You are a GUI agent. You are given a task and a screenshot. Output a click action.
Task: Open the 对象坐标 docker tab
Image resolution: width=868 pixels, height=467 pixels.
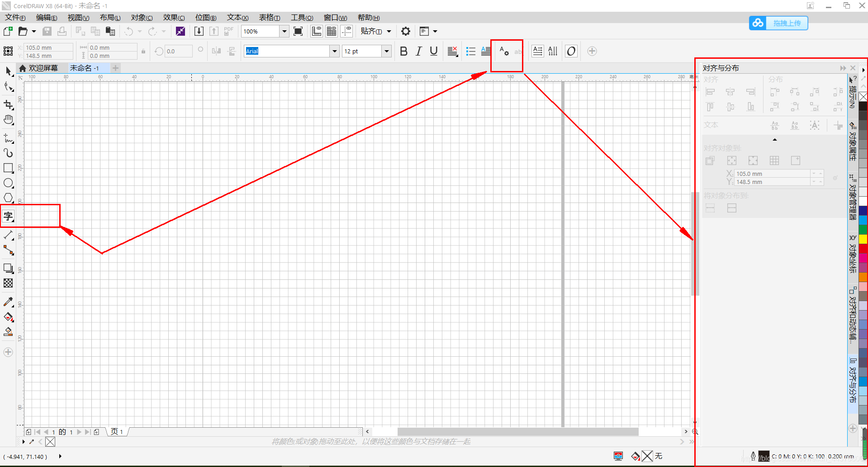(852, 254)
